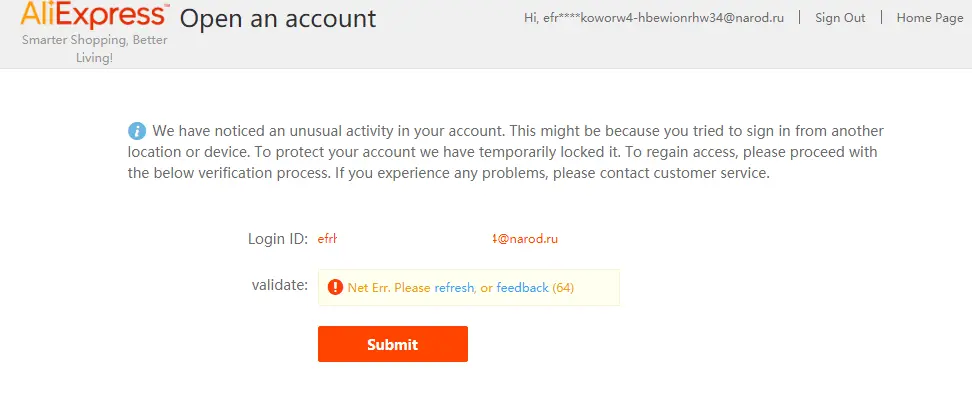Viewport: 972px width, 400px height.
Task: Click the AliExpress logo
Action: pyautogui.click(x=94, y=15)
